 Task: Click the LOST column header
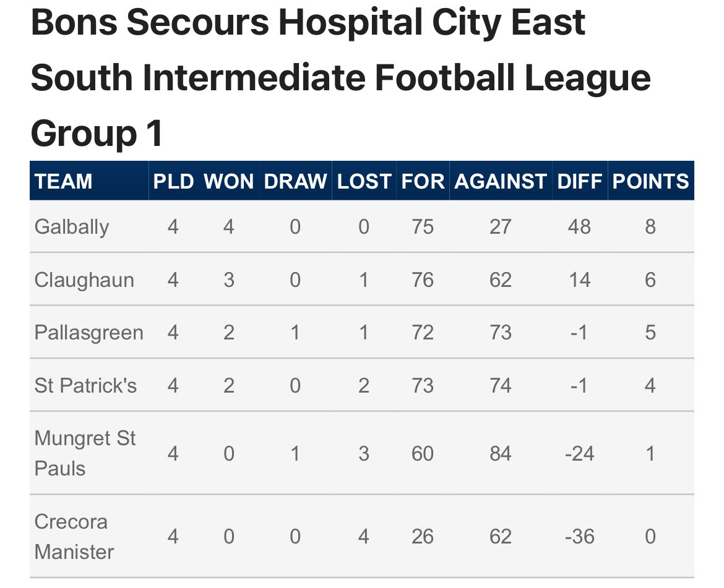[x=364, y=181]
